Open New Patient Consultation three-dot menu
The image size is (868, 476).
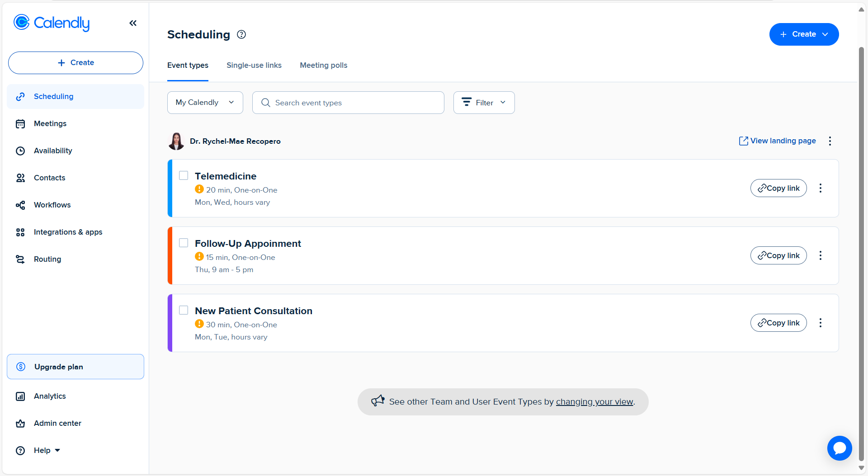[x=821, y=323]
